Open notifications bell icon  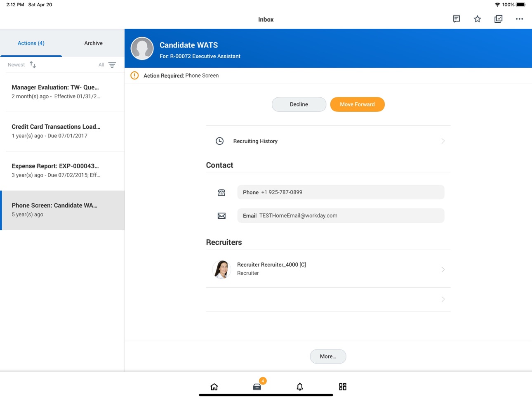[x=300, y=387]
